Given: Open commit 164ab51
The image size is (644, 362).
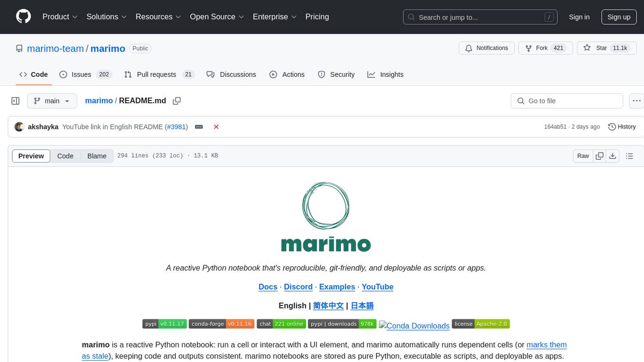Looking at the screenshot, I should (x=555, y=127).
